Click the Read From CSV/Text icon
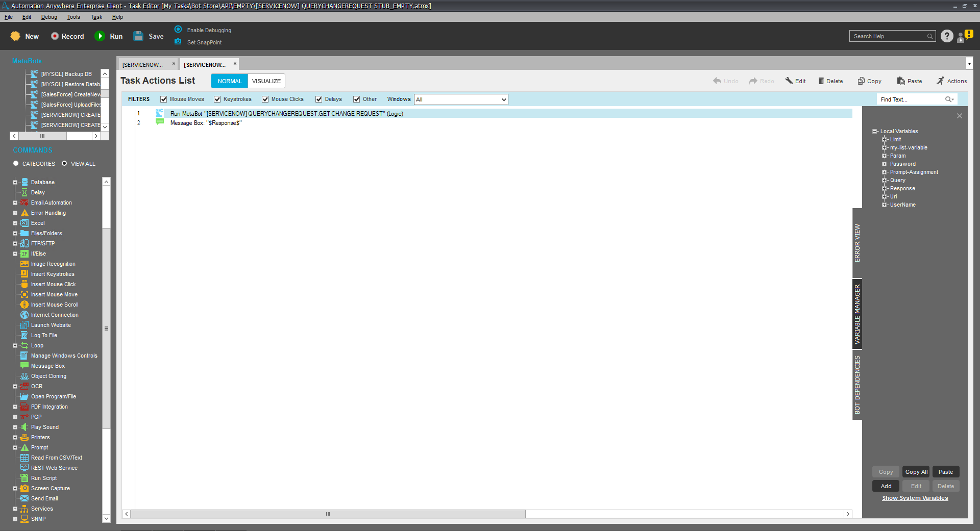Screen dimensions: 980x531 pos(24,458)
